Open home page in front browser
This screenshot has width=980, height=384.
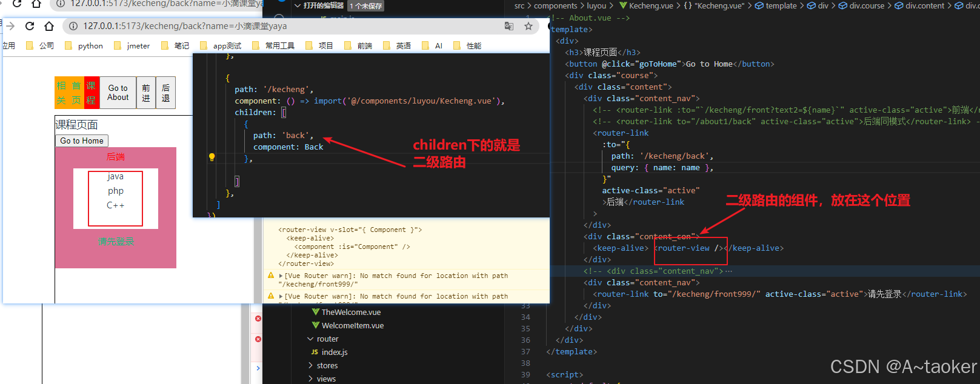tap(49, 26)
